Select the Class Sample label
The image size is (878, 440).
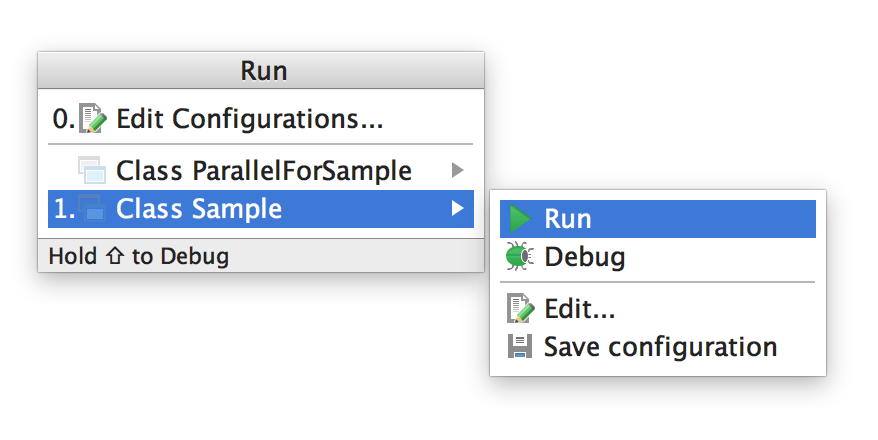[199, 209]
